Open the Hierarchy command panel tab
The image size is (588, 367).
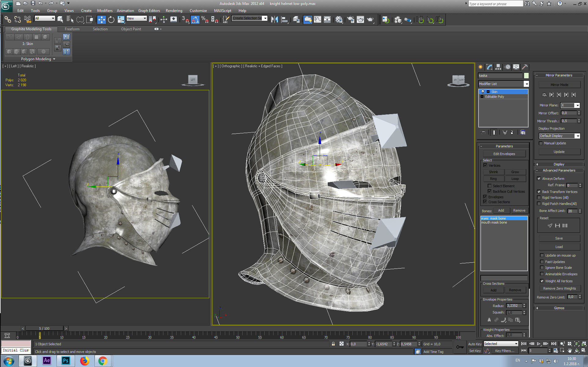click(x=498, y=67)
